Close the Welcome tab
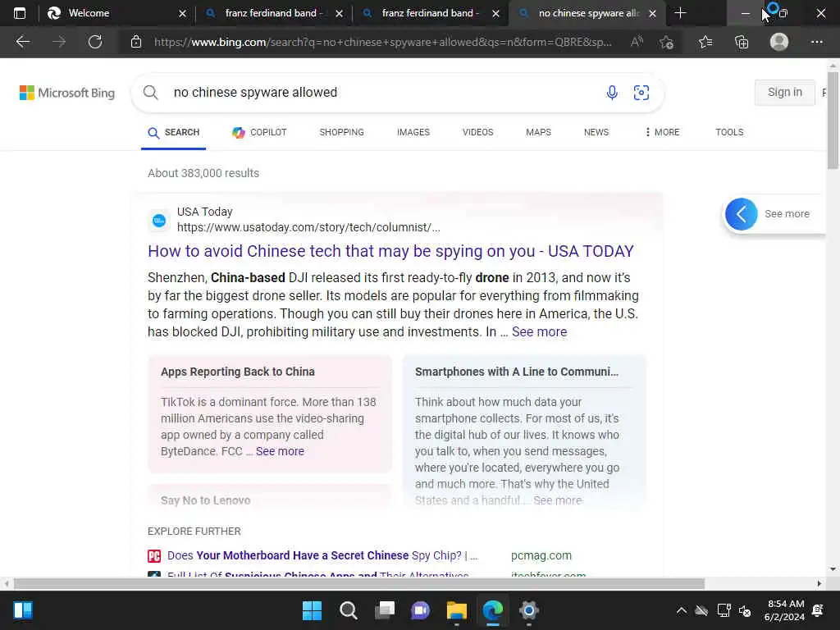 [182, 13]
